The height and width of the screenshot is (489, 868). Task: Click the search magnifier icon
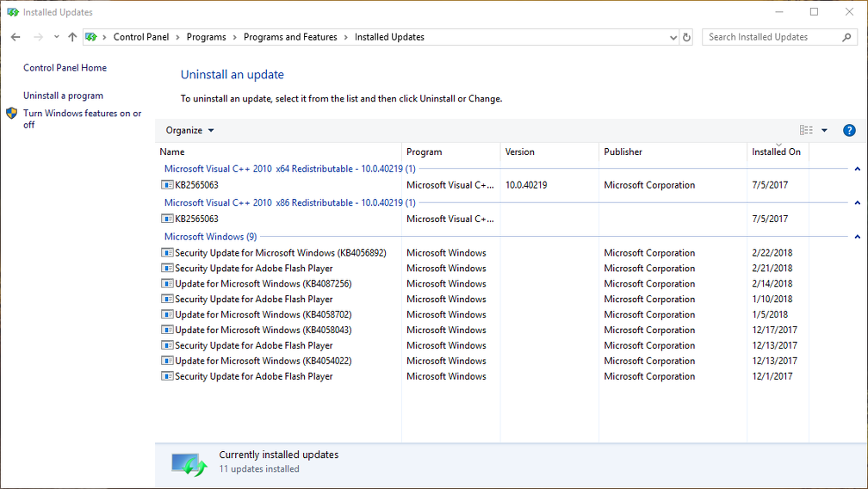tap(846, 37)
